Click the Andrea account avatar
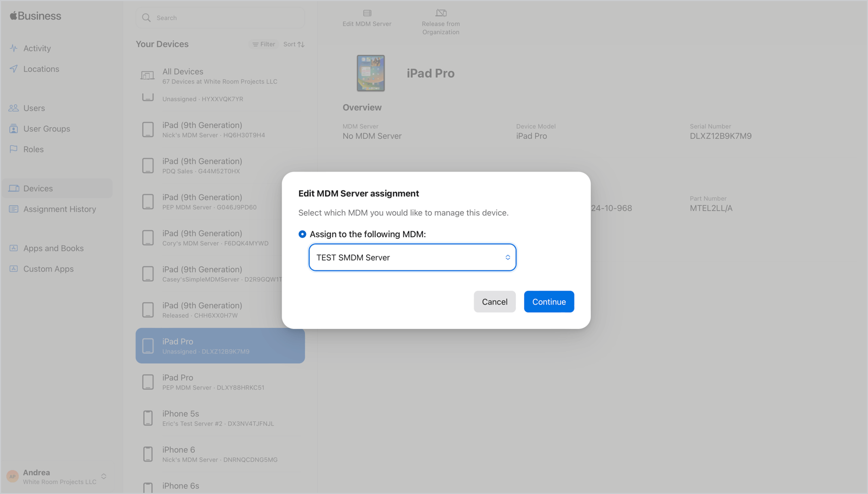Image resolution: width=868 pixels, height=494 pixels. click(12, 477)
